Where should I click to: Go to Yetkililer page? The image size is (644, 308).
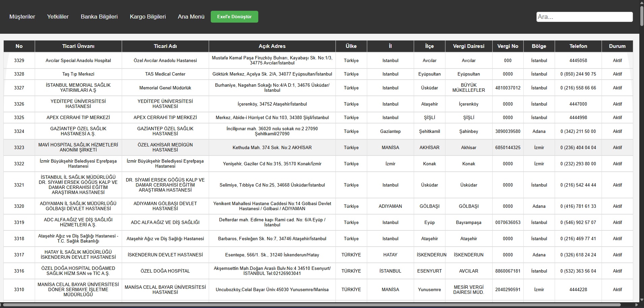[58, 17]
